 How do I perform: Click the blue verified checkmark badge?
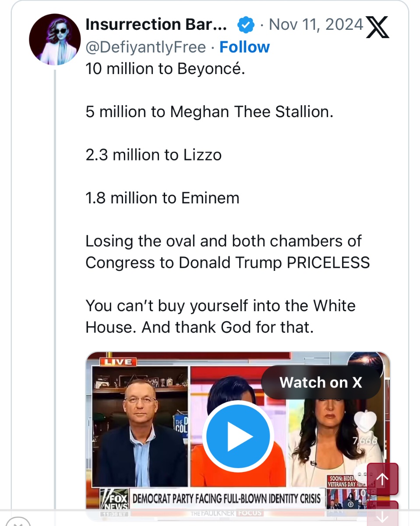point(246,25)
